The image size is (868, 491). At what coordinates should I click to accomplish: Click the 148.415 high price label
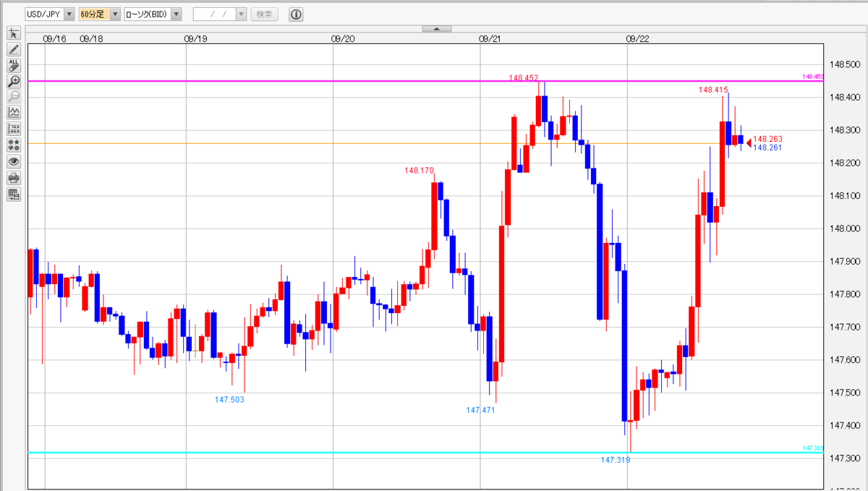click(x=713, y=90)
